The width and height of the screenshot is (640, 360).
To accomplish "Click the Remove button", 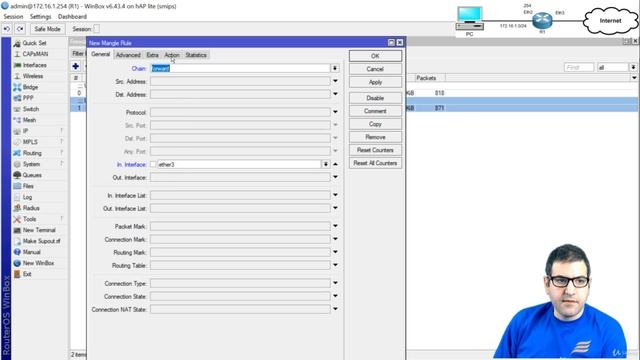I will tap(375, 137).
